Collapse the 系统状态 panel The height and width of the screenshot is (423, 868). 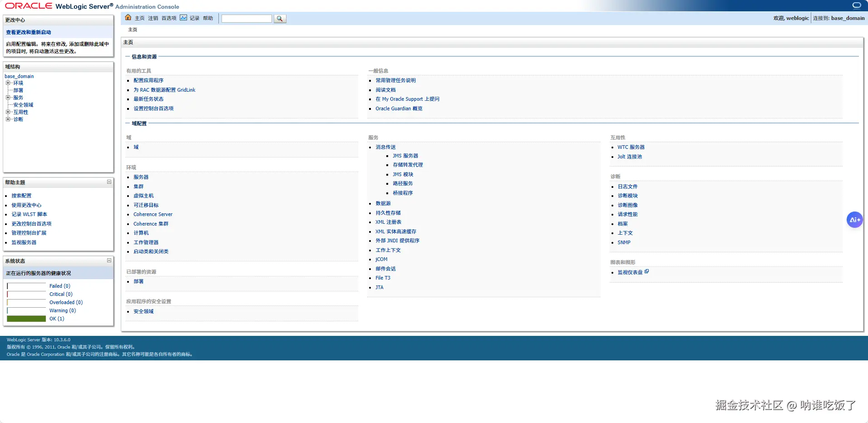[109, 261]
